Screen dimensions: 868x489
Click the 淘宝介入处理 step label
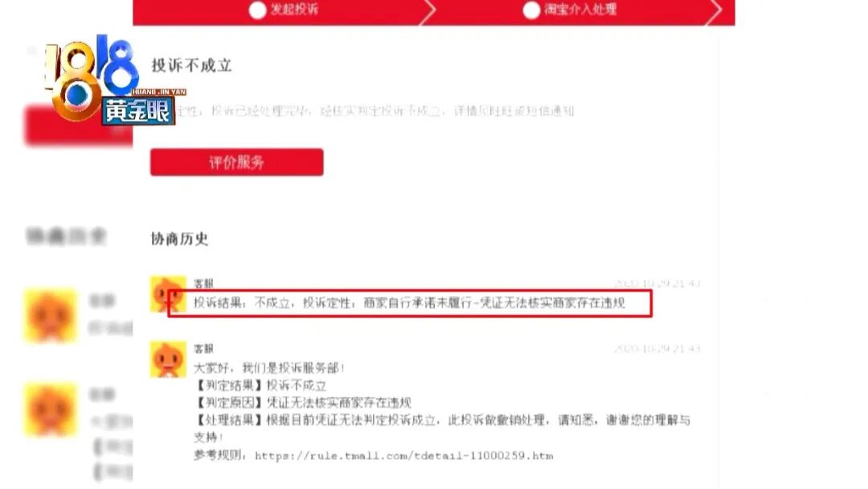point(580,9)
